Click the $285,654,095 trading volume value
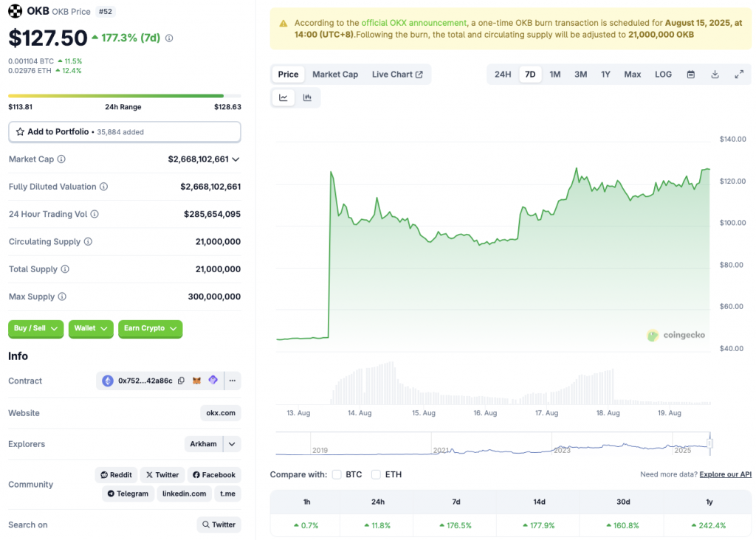 pyautogui.click(x=212, y=214)
